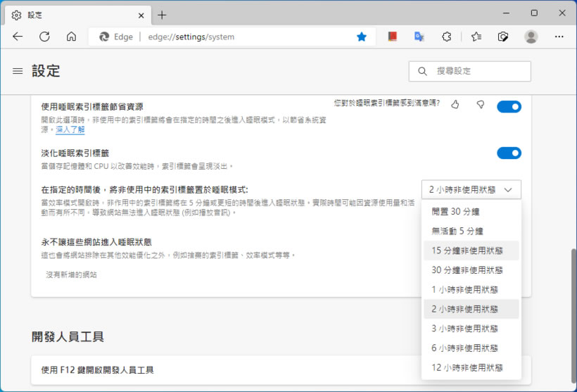Toggle 使用睡眠索引標籤節省資源 switch

click(509, 106)
